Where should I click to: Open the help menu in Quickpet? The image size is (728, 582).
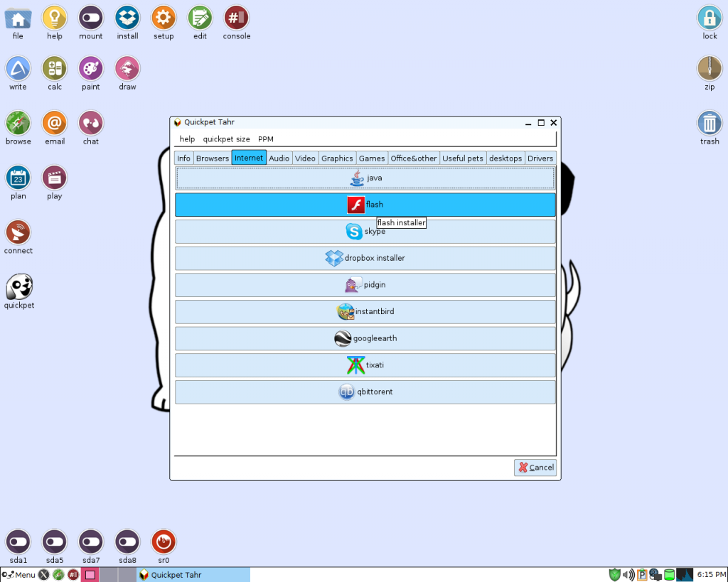[187, 139]
